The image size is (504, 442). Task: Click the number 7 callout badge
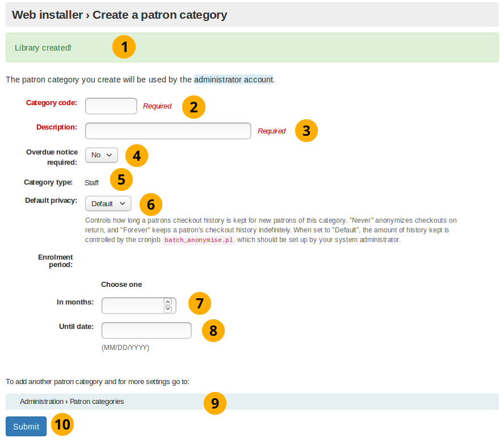[199, 303]
